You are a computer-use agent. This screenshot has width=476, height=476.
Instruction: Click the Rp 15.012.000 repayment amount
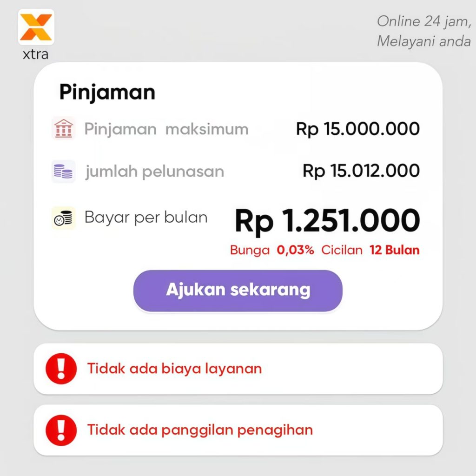tap(361, 171)
